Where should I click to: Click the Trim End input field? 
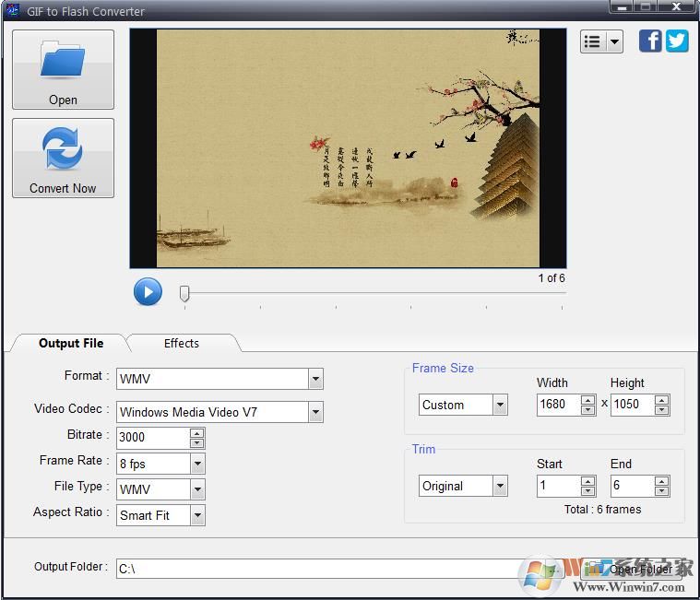click(633, 486)
